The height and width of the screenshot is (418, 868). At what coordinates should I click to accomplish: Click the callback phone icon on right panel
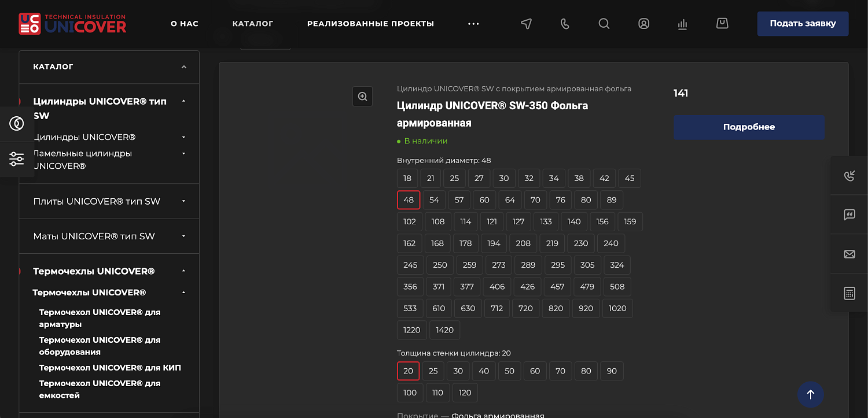tap(849, 176)
